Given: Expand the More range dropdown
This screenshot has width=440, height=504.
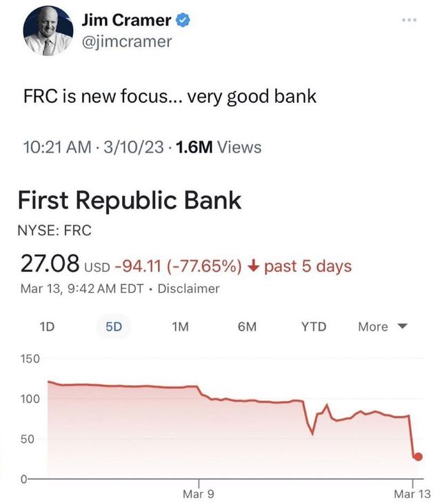Looking at the screenshot, I should [x=383, y=327].
